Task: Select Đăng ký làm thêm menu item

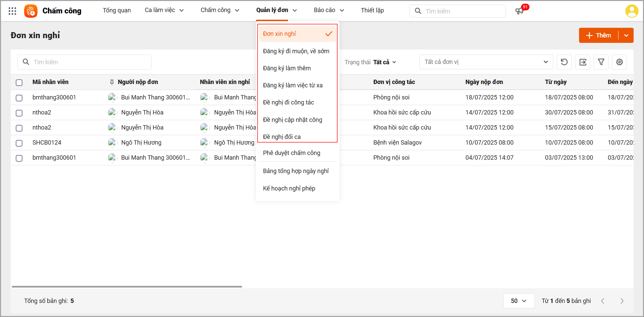Action: [287, 68]
